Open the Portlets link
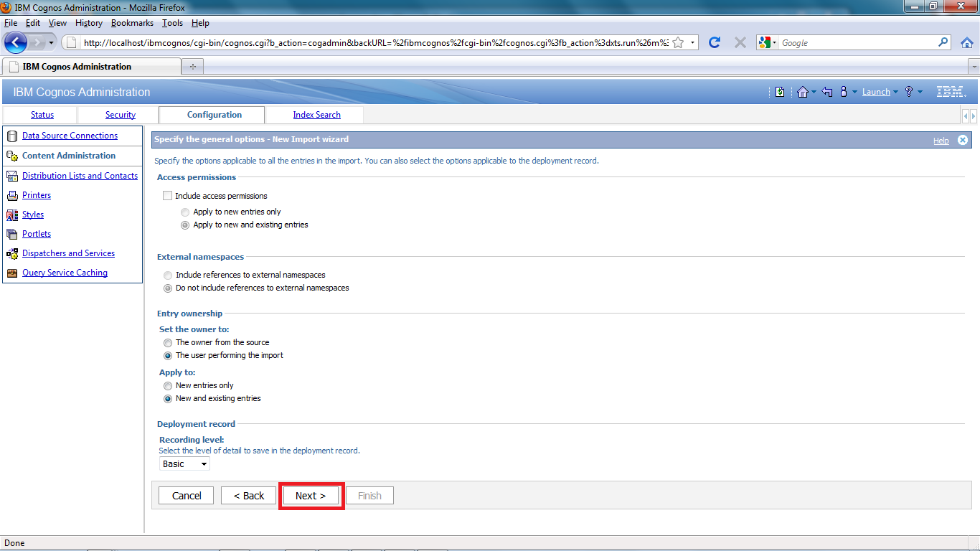 [x=37, y=234]
